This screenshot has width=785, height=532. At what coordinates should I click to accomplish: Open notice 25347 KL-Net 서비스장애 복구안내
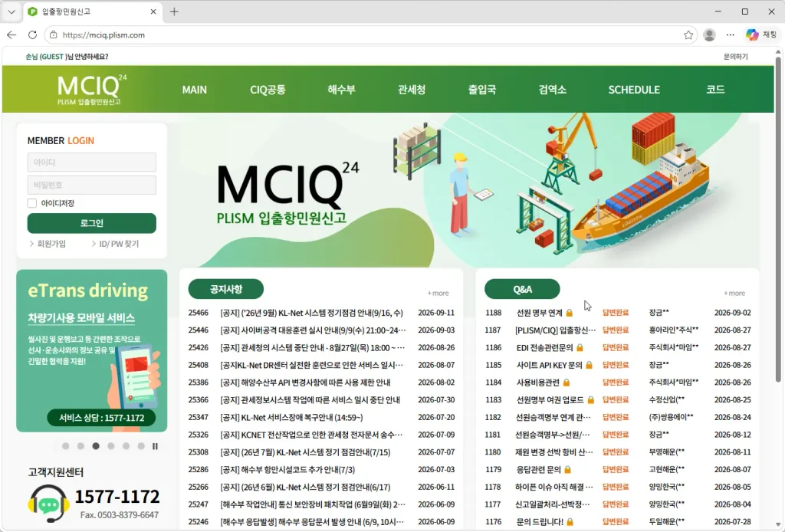click(291, 417)
